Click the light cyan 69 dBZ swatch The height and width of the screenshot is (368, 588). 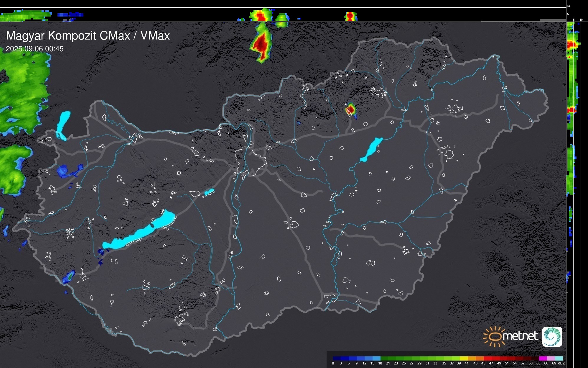tap(559, 358)
